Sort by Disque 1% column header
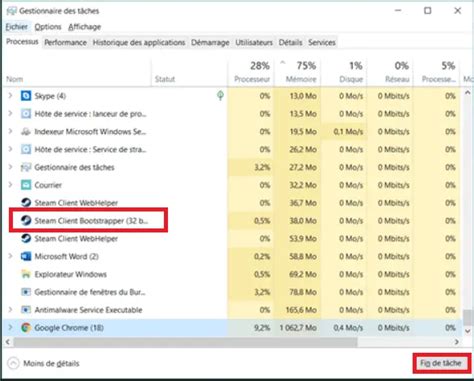 tap(344, 72)
